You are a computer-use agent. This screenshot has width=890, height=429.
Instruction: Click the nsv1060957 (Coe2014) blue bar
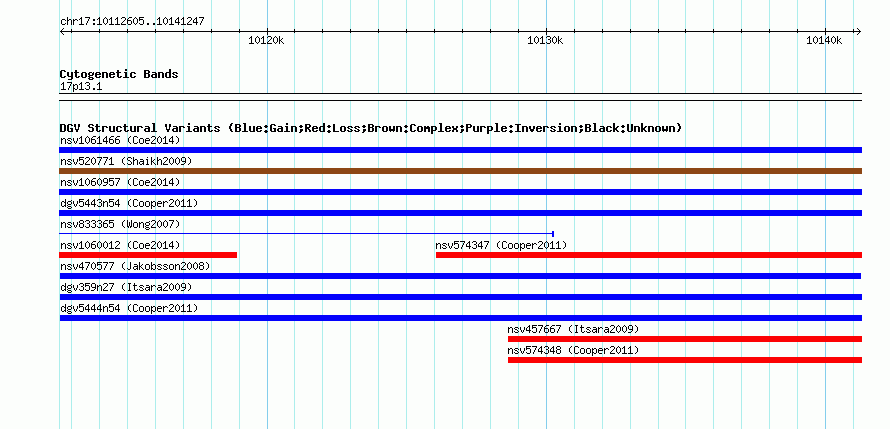tap(460, 192)
